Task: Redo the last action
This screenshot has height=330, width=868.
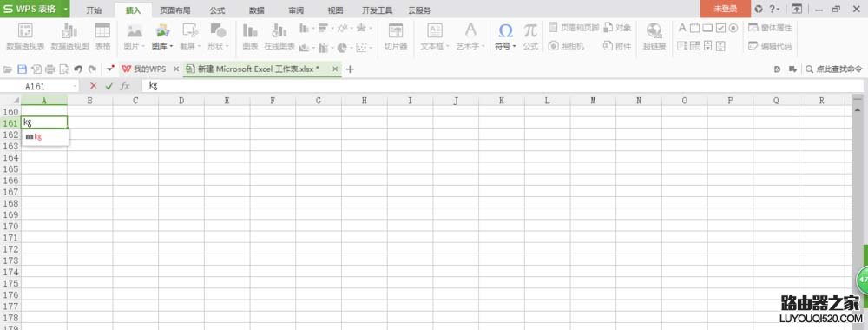Action: click(x=92, y=69)
